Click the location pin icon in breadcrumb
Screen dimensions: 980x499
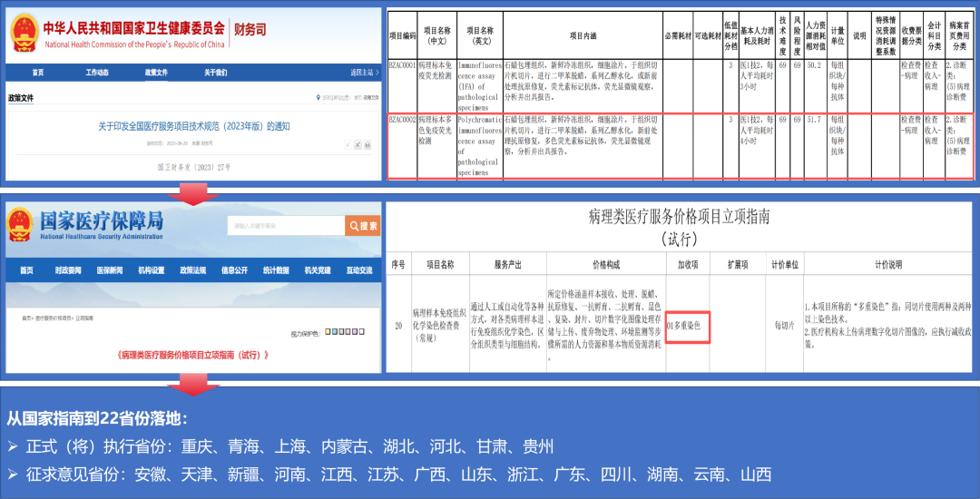pos(318,99)
